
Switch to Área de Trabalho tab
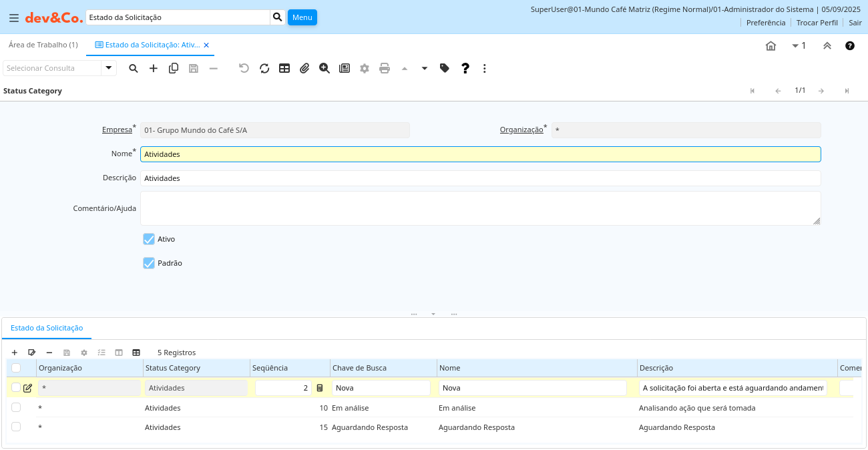[x=43, y=45]
